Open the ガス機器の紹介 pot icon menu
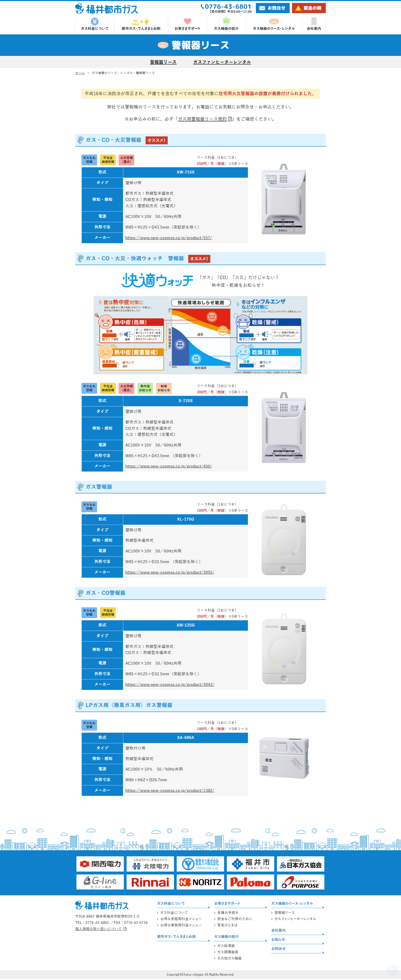Screen dimensions: 401x980 point(226,24)
